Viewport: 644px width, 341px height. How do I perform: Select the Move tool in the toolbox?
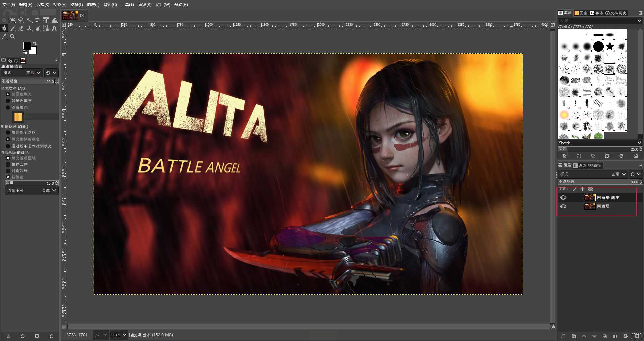point(4,20)
